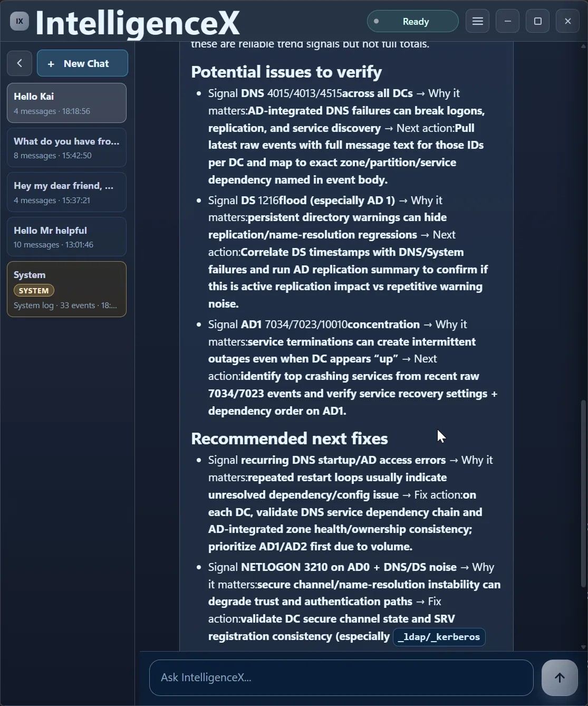Click the scroll down arrow
The width and height of the screenshot is (588, 706).
point(583,647)
